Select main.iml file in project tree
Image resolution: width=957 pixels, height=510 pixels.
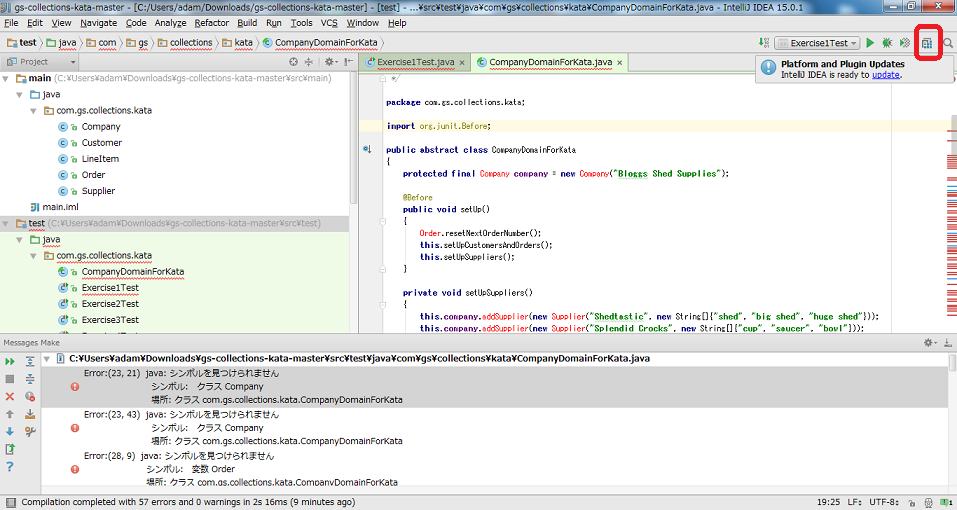point(60,207)
